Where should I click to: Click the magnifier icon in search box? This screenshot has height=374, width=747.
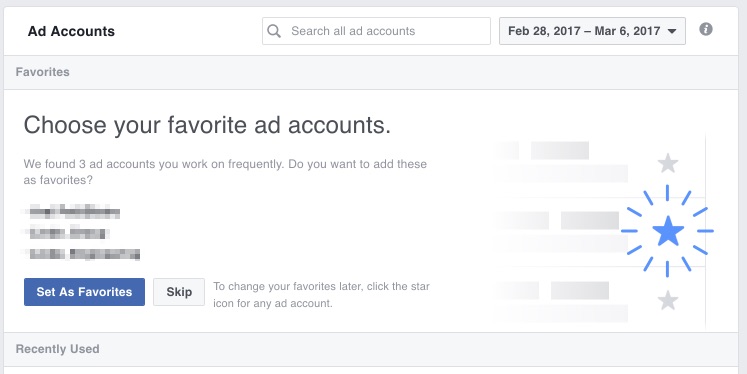coord(274,31)
